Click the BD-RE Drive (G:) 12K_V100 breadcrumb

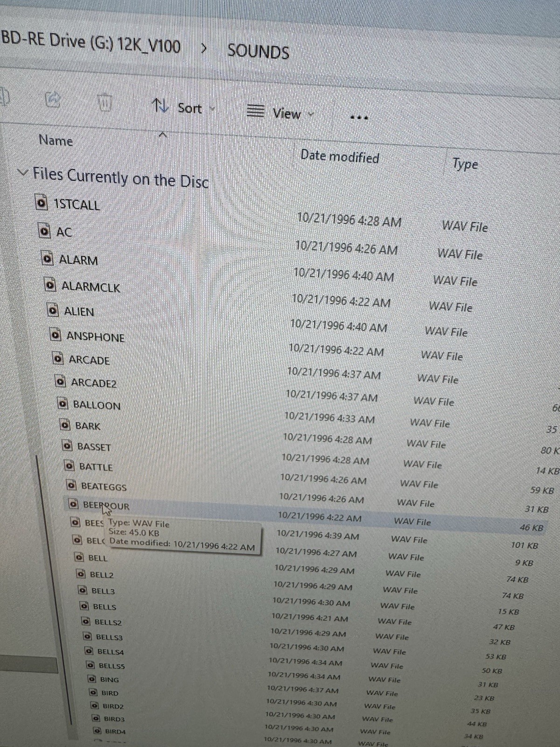tap(91, 42)
